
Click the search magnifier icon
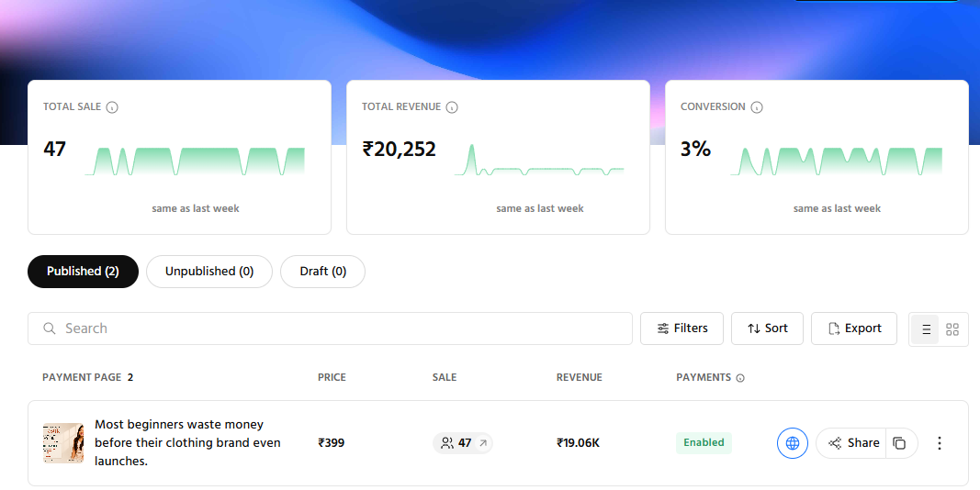50,329
